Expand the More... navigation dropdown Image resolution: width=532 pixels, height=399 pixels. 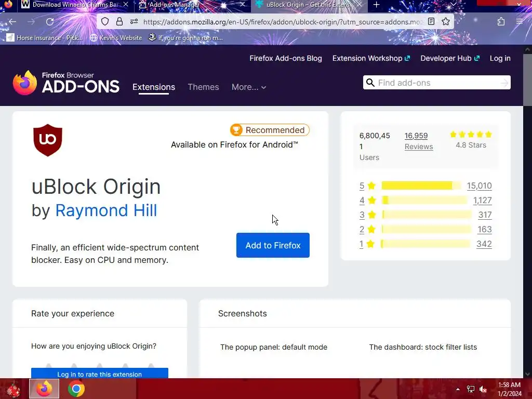click(x=249, y=87)
